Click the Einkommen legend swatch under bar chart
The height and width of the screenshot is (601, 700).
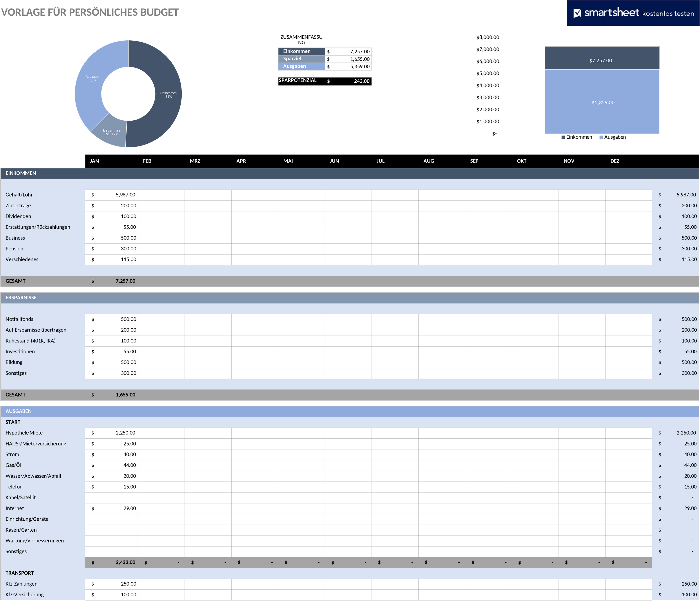click(563, 137)
